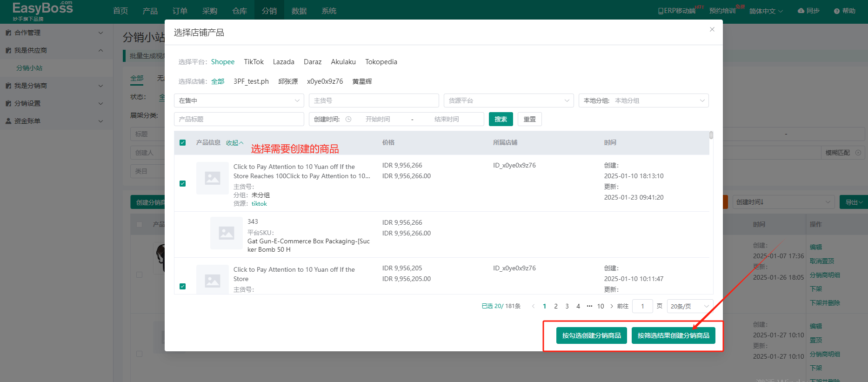Close the store product selection dialog
This screenshot has width=868, height=382.
(x=712, y=29)
